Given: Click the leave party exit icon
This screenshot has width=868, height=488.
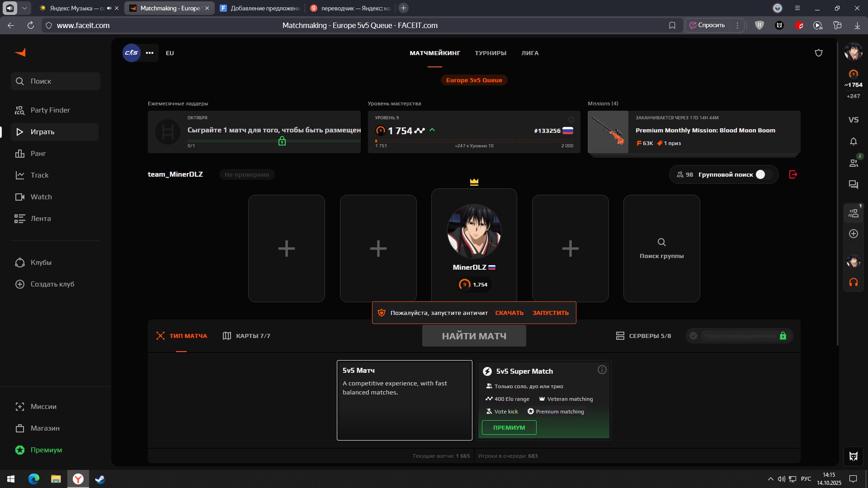Looking at the screenshot, I should 793,174.
